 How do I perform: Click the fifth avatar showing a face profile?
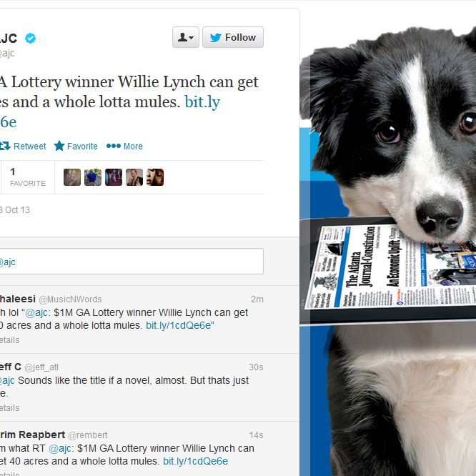[155, 177]
